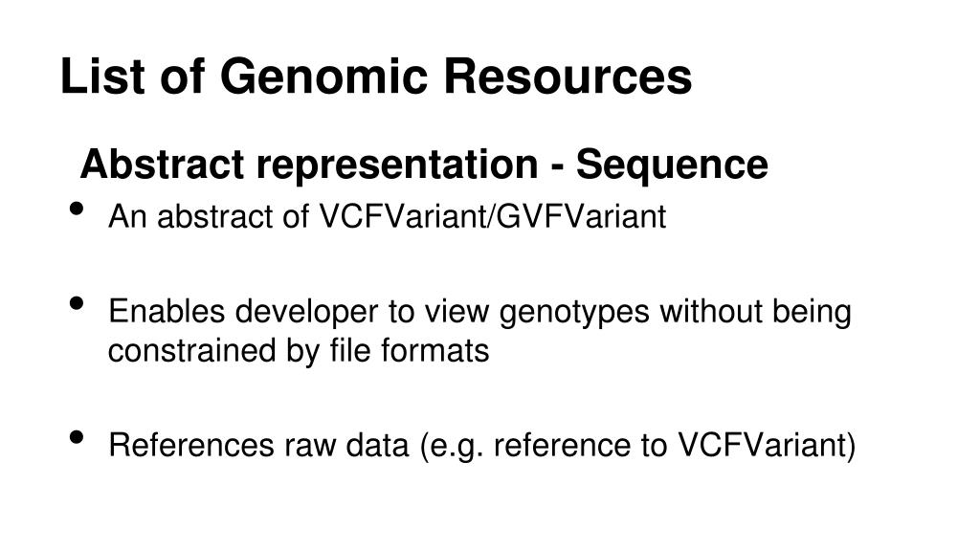Click the word 'representation' in the subtitle
The width and height of the screenshot is (980, 551).
[x=397, y=165]
